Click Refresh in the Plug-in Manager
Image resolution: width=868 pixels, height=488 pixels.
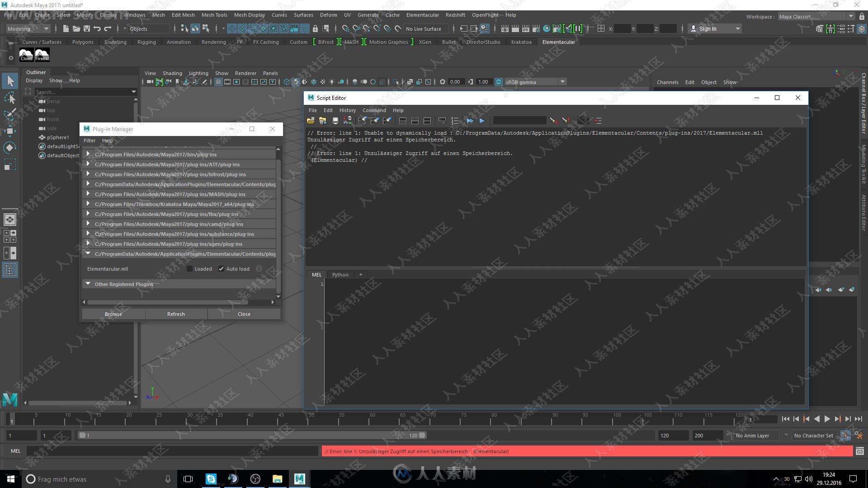176,314
